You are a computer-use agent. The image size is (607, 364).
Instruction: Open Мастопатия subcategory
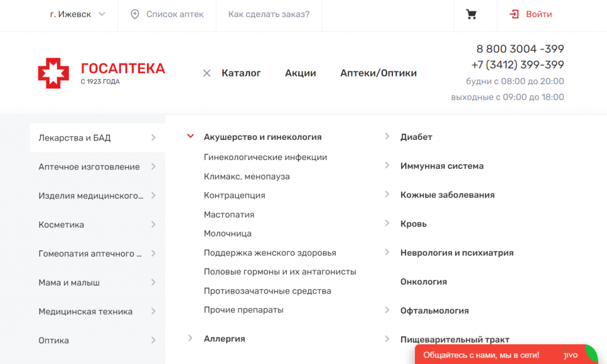coord(229,215)
